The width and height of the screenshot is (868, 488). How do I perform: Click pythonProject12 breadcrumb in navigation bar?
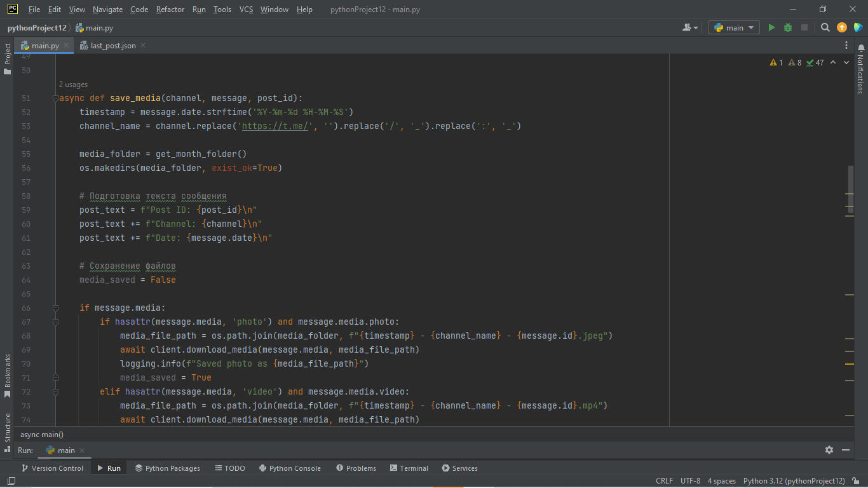37,28
